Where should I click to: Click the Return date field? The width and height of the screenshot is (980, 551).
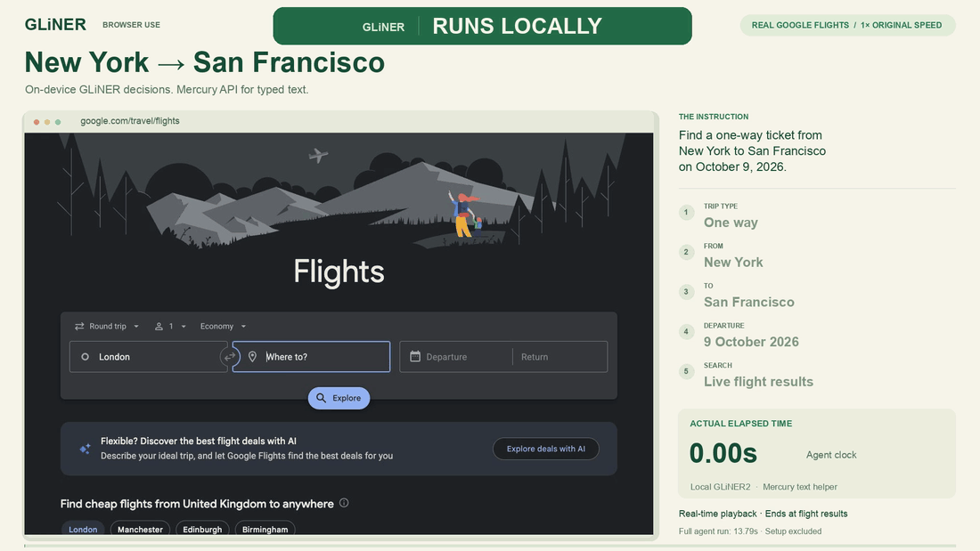560,357
